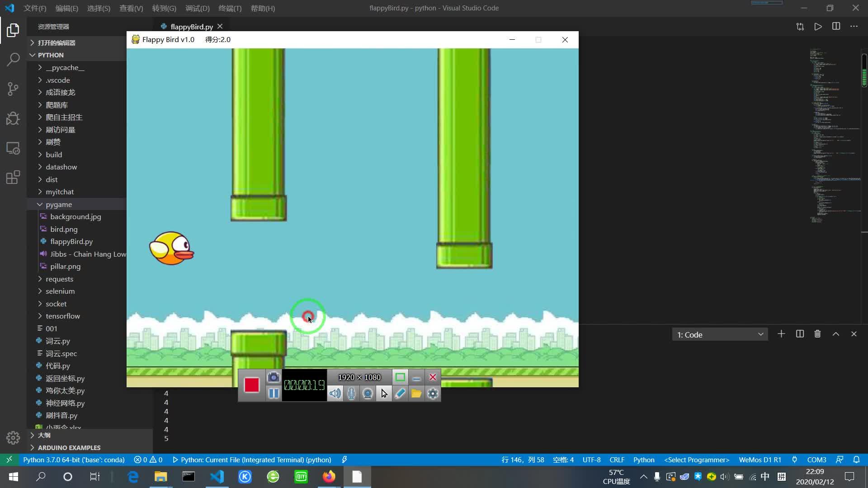Close the flappyBird.py editor tab
Image resolution: width=868 pixels, height=488 pixels.
pyautogui.click(x=220, y=27)
